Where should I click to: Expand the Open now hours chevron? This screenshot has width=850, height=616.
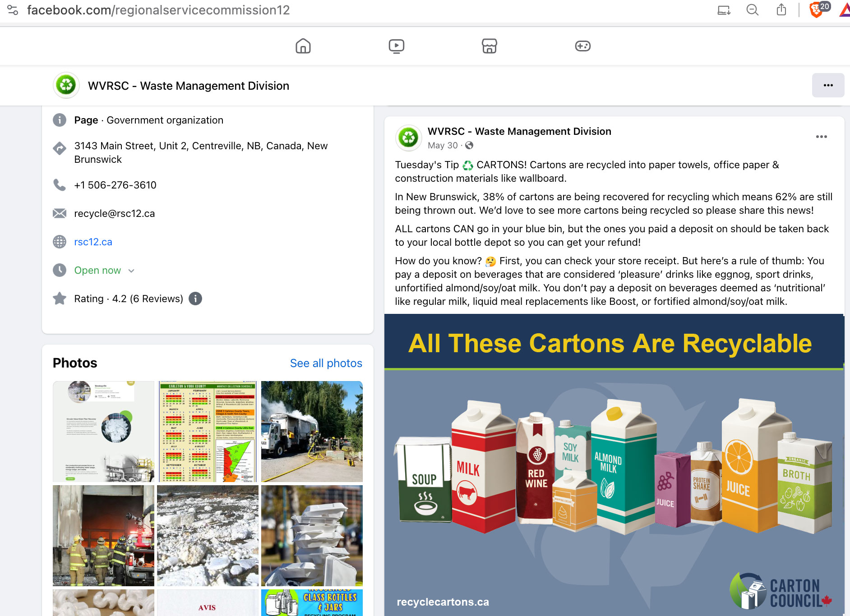point(131,271)
